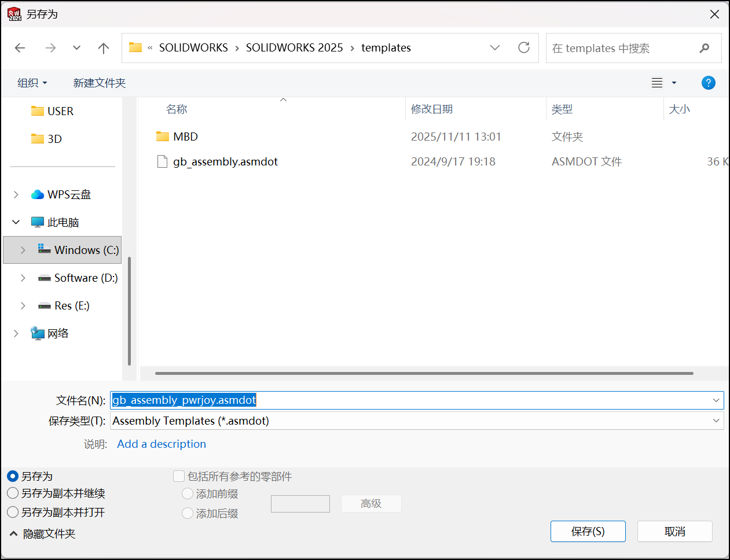The width and height of the screenshot is (730, 560).
Task: Change view layout icon
Action: [657, 83]
